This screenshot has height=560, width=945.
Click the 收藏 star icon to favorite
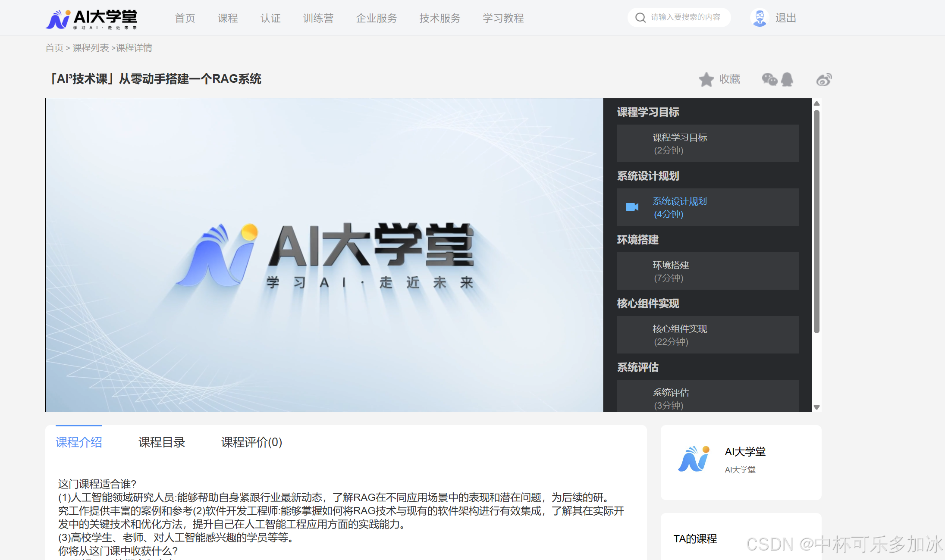[706, 79]
